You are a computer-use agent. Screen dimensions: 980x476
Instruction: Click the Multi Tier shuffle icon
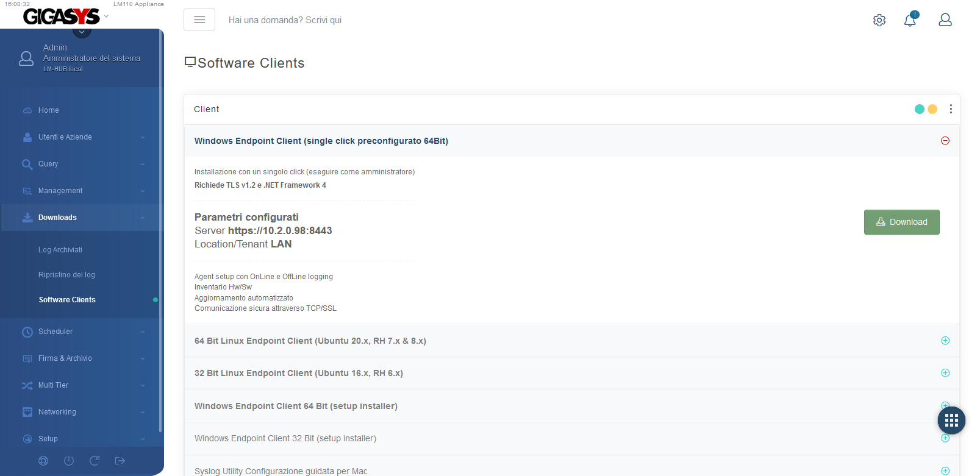(x=27, y=386)
